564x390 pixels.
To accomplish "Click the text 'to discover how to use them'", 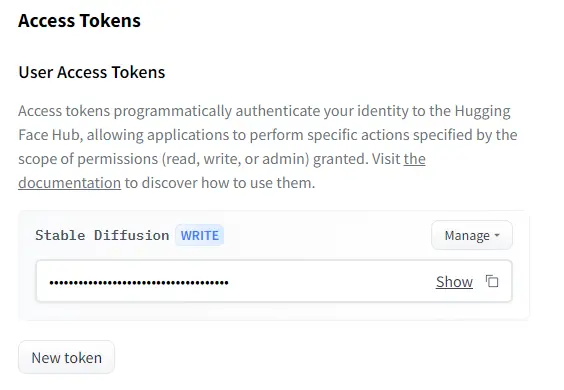I will (220, 183).
